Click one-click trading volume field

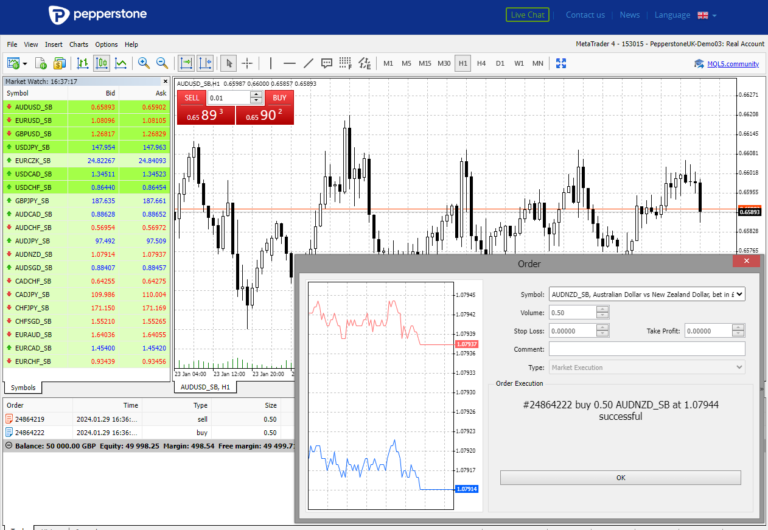pyautogui.click(x=229, y=98)
